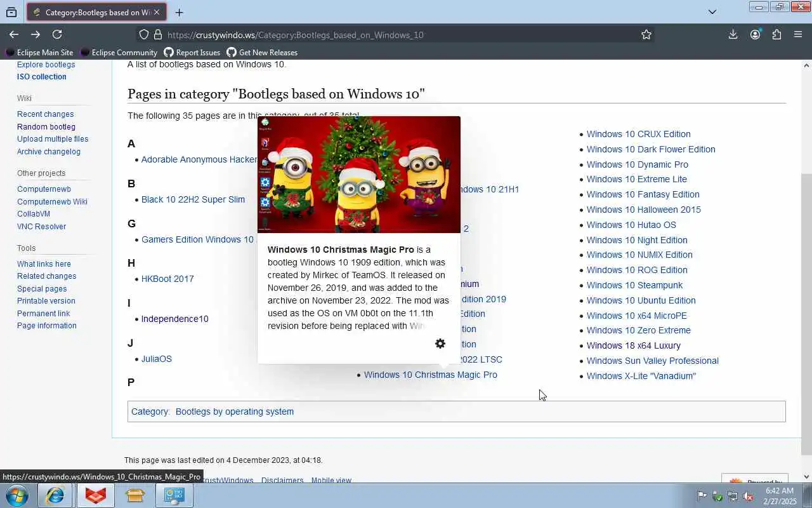
Task: Open What links here tool
Action: point(44,264)
